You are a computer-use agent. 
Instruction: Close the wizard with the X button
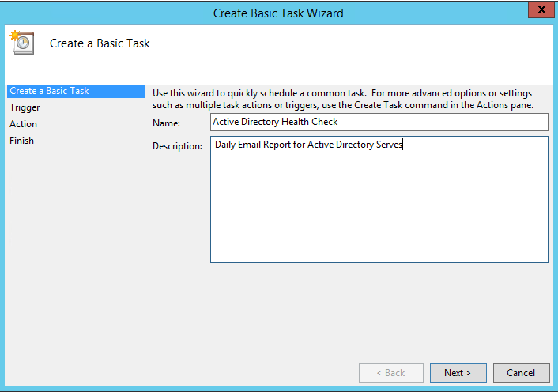[541, 9]
